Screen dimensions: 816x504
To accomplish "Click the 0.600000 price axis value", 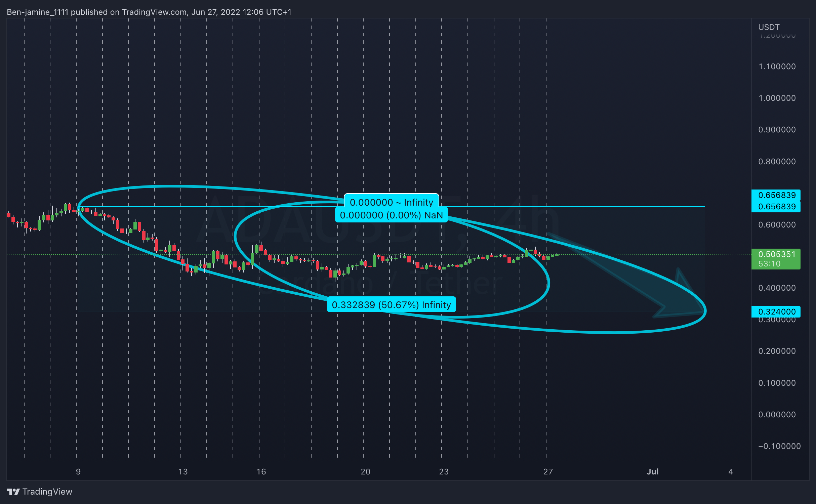I will pyautogui.click(x=777, y=225).
